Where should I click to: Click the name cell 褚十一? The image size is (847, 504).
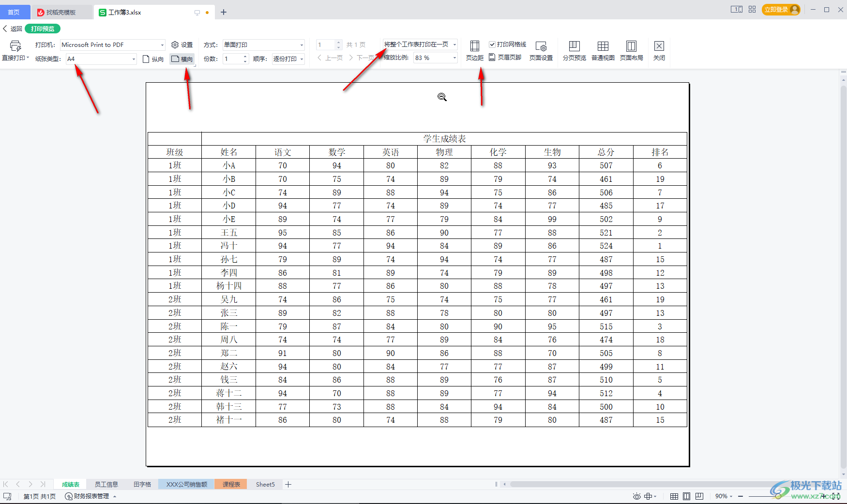[229, 420]
